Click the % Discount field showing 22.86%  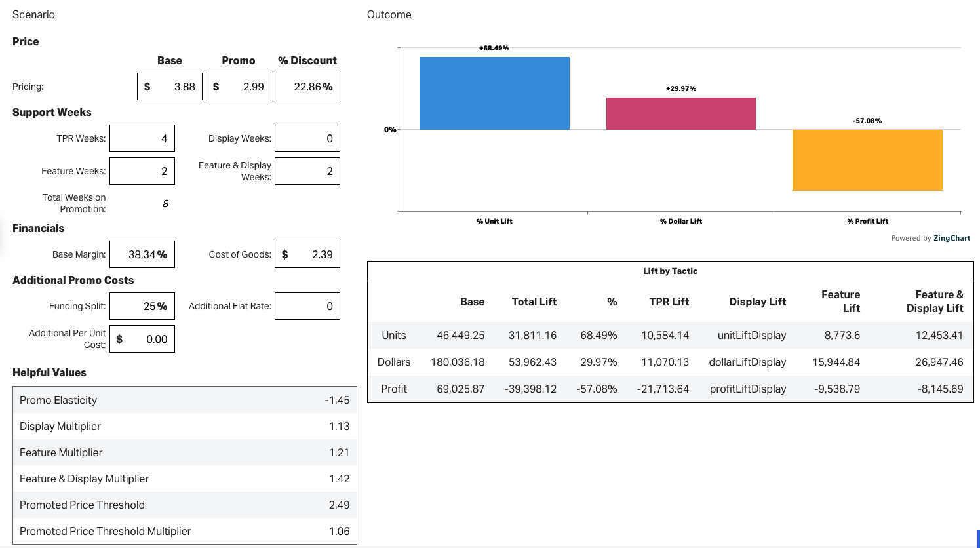(307, 86)
